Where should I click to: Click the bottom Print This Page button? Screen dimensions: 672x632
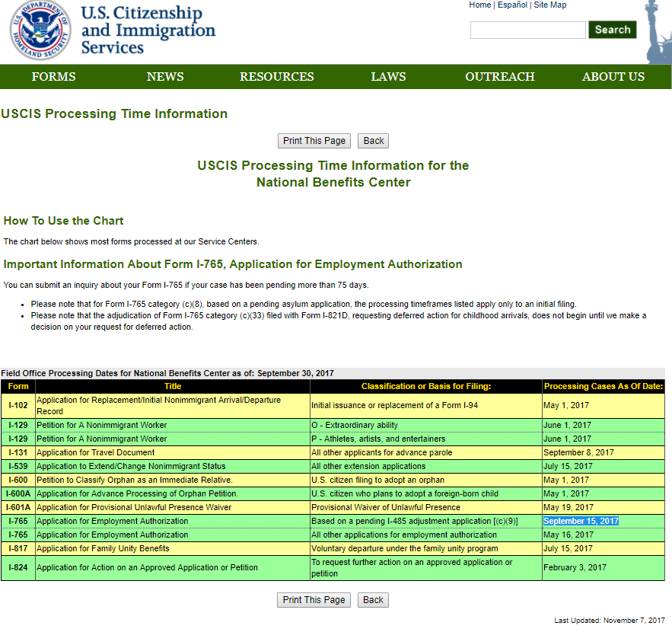[314, 600]
